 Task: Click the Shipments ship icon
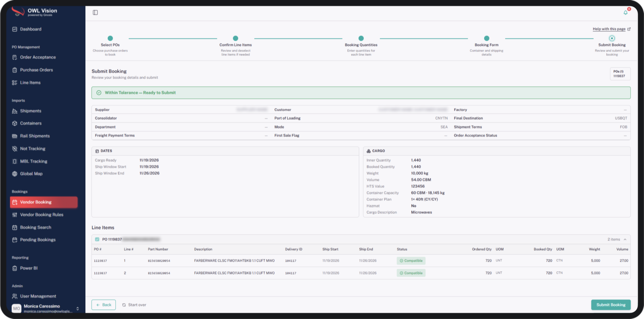click(14, 111)
